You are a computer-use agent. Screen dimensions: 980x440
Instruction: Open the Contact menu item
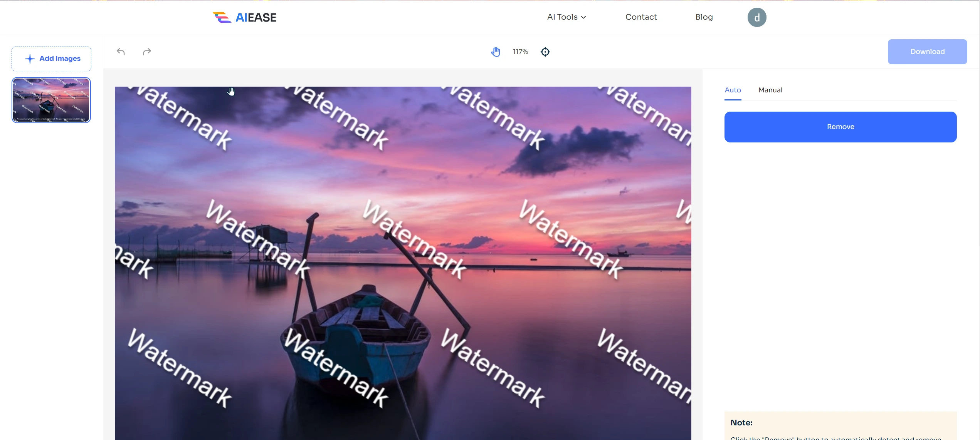[x=640, y=17]
